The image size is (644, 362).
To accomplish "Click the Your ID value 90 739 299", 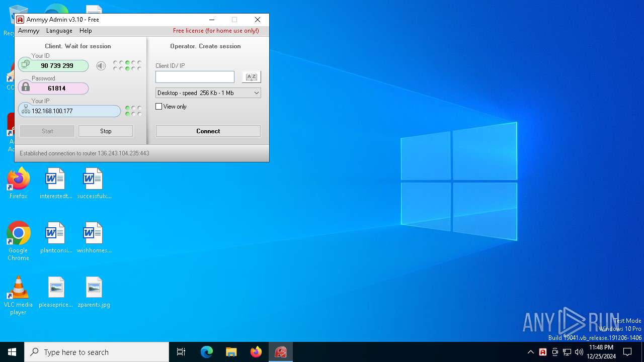I will [x=57, y=66].
